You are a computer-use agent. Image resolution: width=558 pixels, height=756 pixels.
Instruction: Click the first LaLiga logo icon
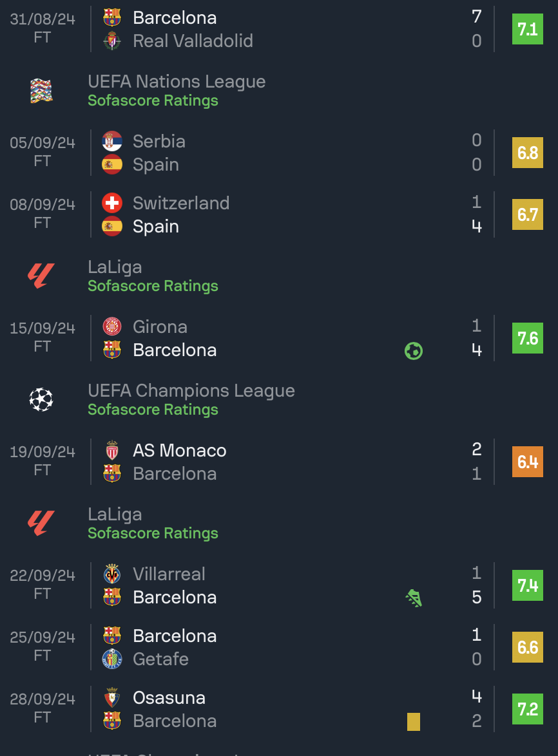pyautogui.click(x=41, y=276)
